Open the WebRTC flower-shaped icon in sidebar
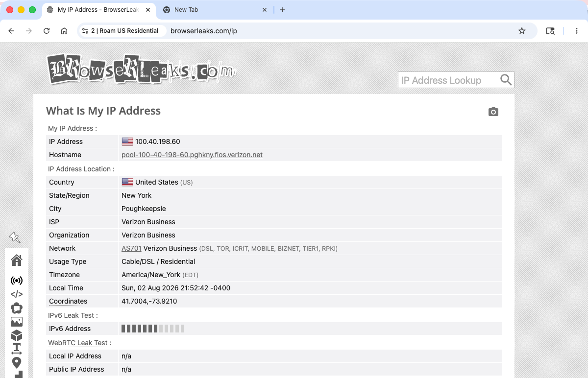Screen dimensions: 588x378 pos(17,308)
